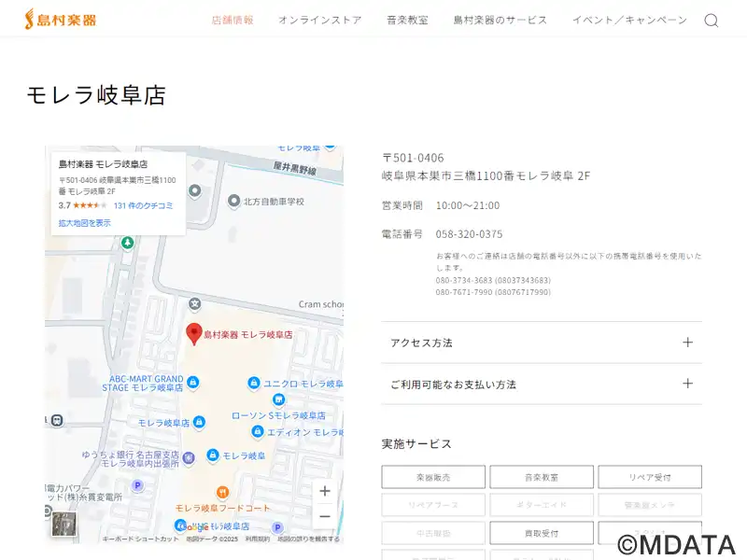The image size is (747, 560).
Task: Click the ABC-MART GRAND STAGE shopping pin
Action: pyautogui.click(x=193, y=383)
